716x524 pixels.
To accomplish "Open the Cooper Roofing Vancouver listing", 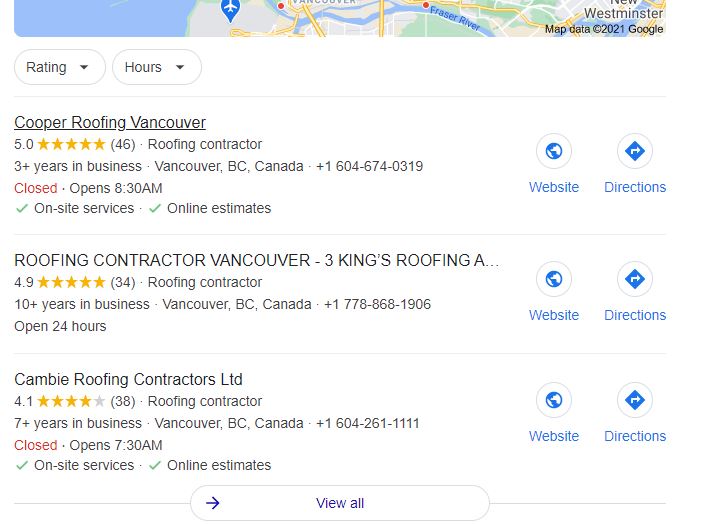I will pyautogui.click(x=110, y=123).
